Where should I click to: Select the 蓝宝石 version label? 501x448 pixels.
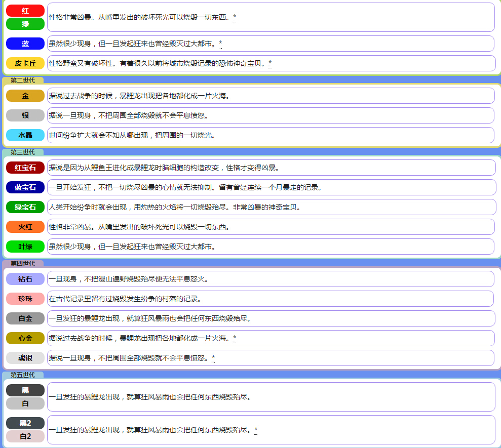[25, 187]
